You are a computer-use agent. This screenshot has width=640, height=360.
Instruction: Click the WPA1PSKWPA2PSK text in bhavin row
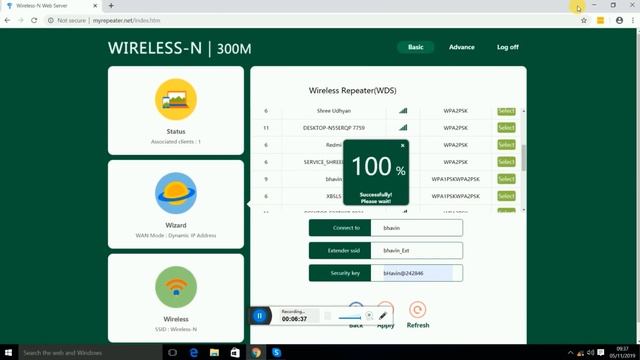(x=456, y=179)
